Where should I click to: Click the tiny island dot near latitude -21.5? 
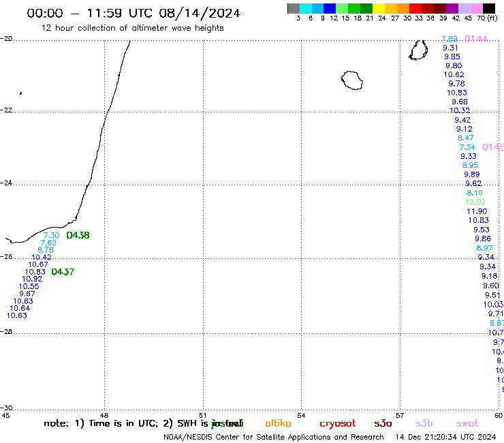click(20, 93)
